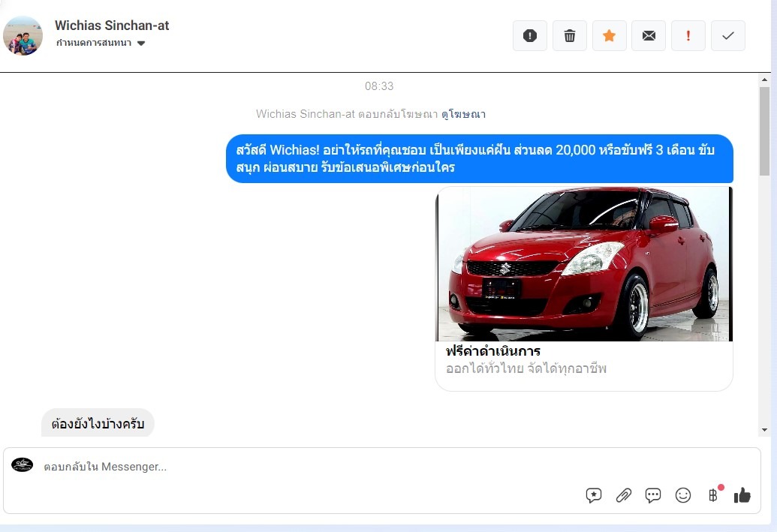Click the chat scrollbar down arrow
Screen dimensions: 777x532
click(764, 430)
